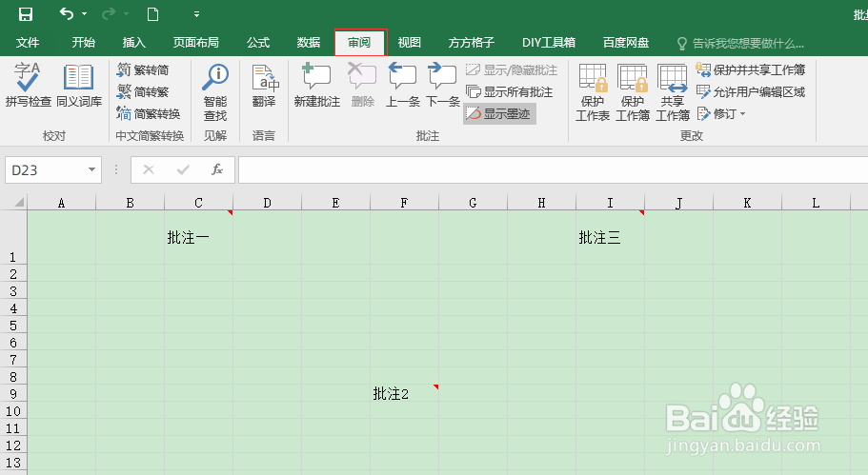
Task: Click 保护工作表 protect sheet
Action: (x=593, y=91)
